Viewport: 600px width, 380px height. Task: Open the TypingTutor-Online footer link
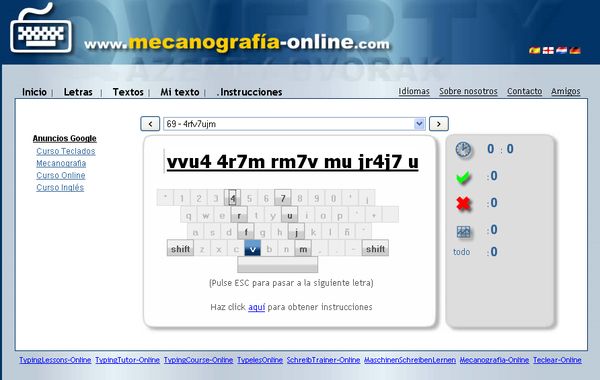[x=127, y=360]
